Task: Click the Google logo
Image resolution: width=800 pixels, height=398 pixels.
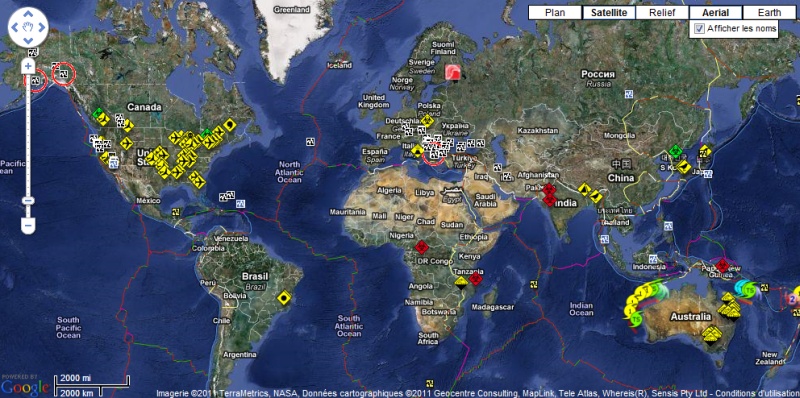Action: point(25,387)
